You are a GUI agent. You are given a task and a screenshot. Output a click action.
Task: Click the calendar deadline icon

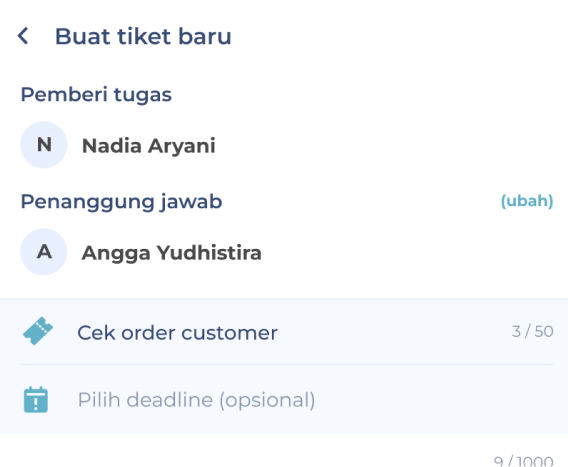click(36, 400)
